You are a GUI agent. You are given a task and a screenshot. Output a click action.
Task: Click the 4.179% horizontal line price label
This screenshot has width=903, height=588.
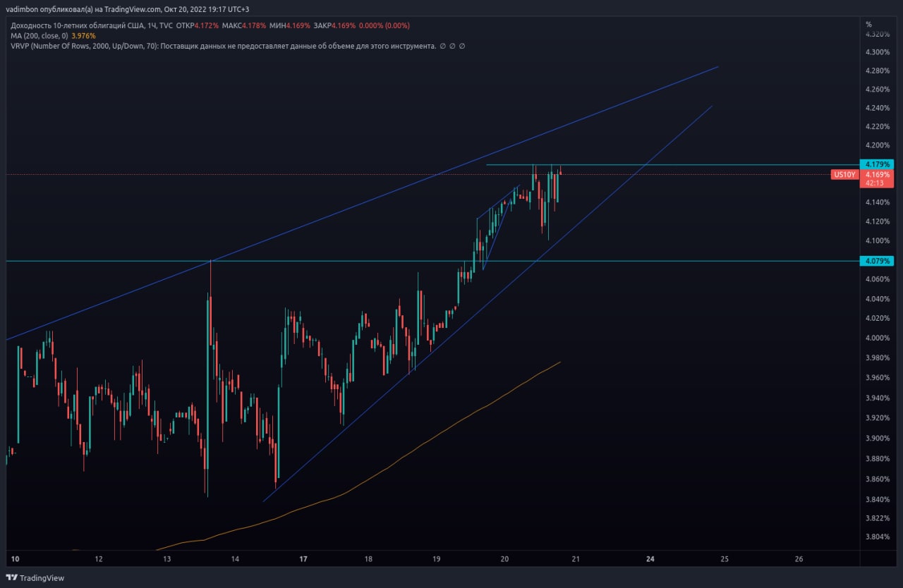(878, 164)
